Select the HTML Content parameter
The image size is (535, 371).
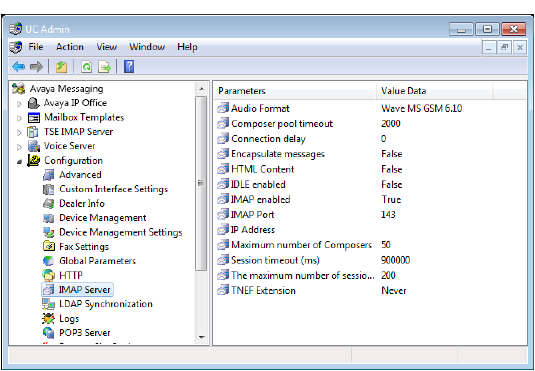[262, 169]
